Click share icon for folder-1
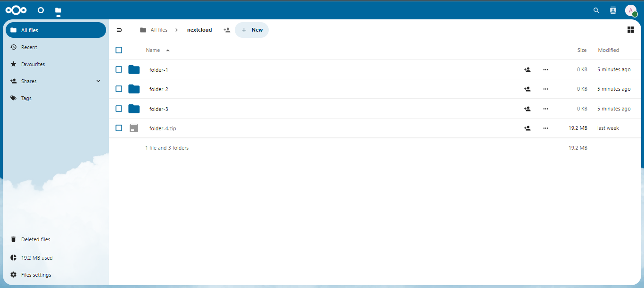644x288 pixels. (527, 69)
